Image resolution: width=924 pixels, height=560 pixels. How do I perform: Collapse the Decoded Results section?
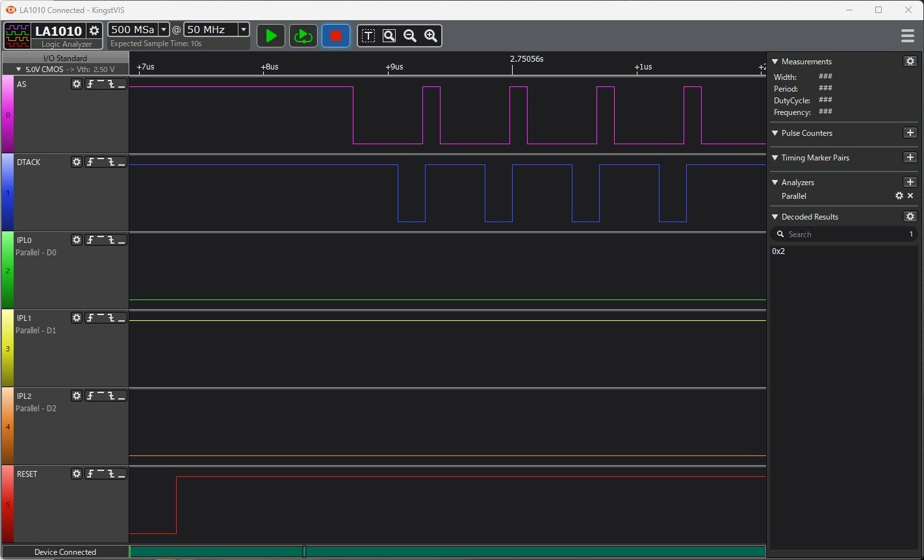click(775, 216)
